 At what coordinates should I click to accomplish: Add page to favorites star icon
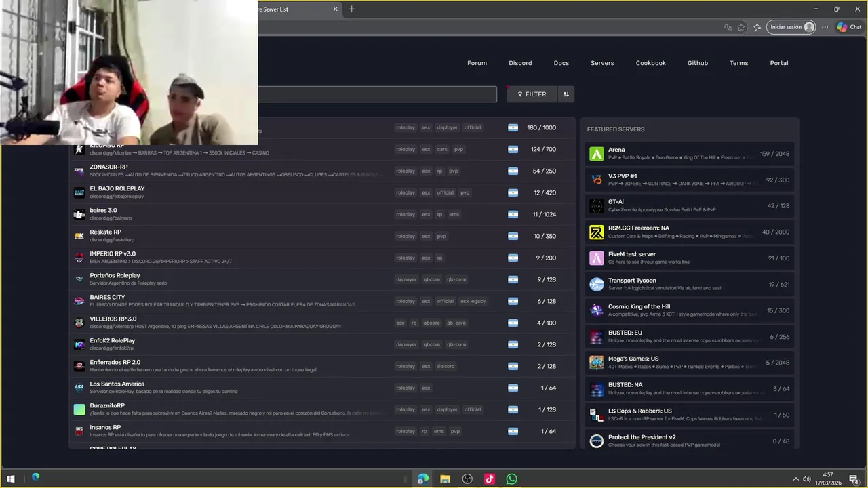tap(741, 27)
